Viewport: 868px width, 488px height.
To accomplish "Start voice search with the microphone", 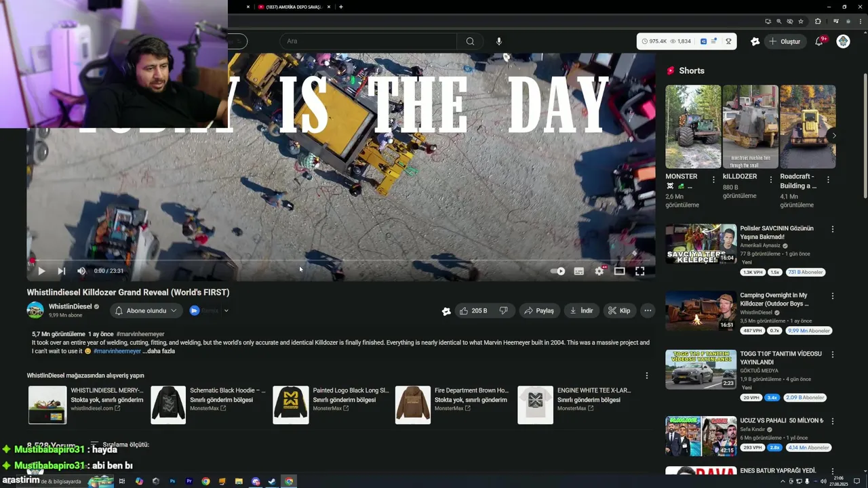I will (x=499, y=41).
